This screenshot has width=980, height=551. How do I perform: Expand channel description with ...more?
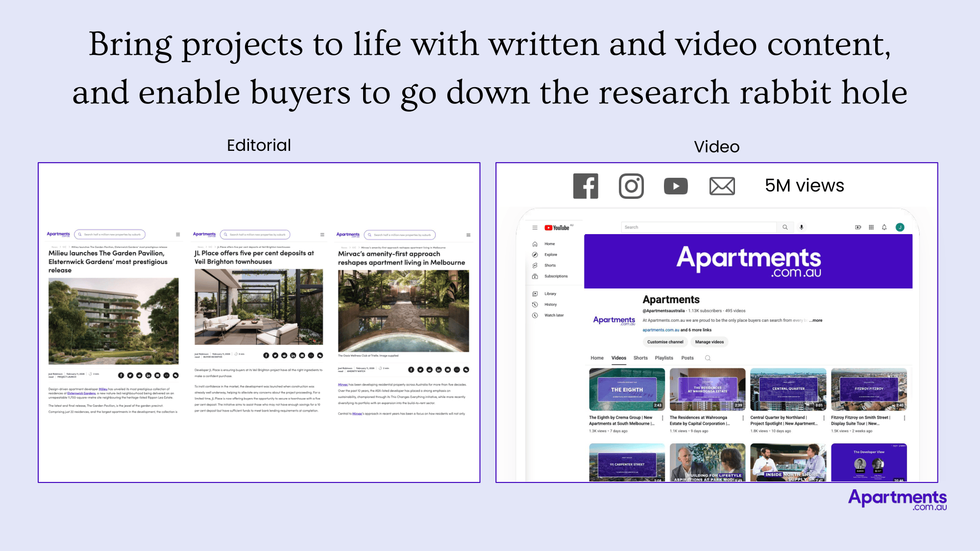click(x=816, y=320)
